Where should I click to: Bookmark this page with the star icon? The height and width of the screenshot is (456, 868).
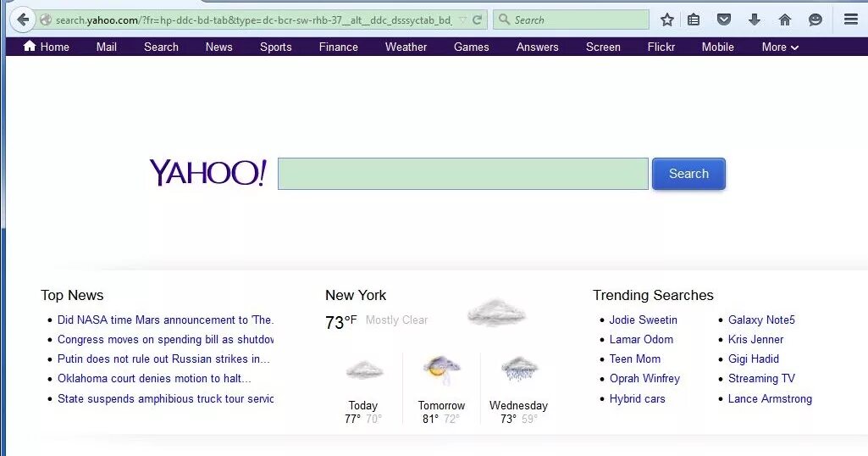[667, 20]
